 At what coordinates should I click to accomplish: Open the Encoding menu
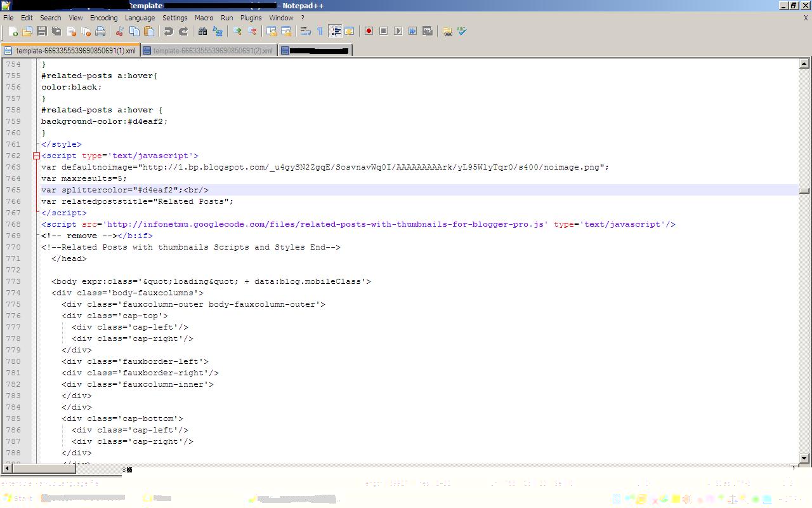click(104, 18)
